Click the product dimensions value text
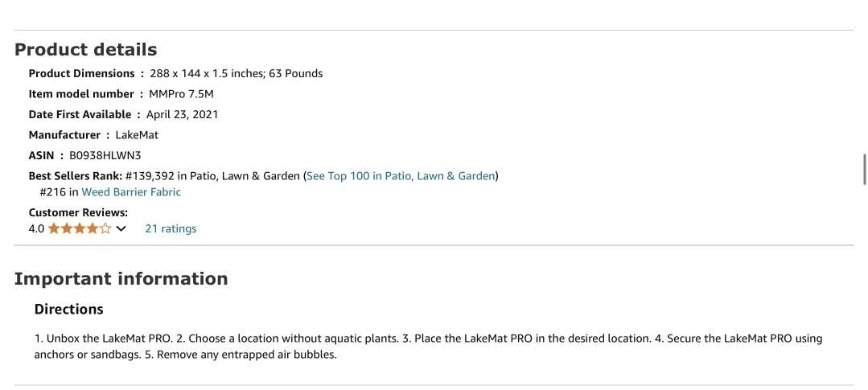Image resolution: width=868 pixels, height=390 pixels. [x=236, y=73]
